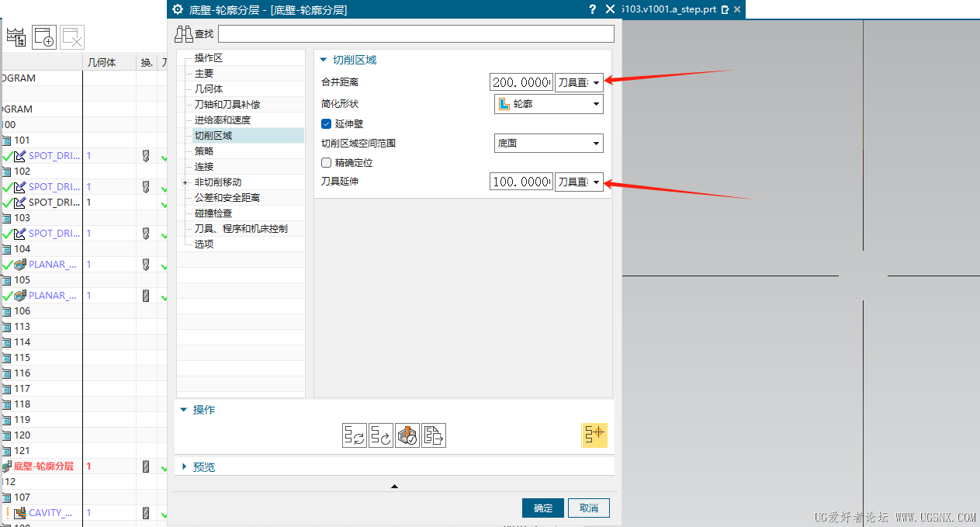Click the 刀具延伸 value field
The image size is (980, 527).
pos(521,182)
